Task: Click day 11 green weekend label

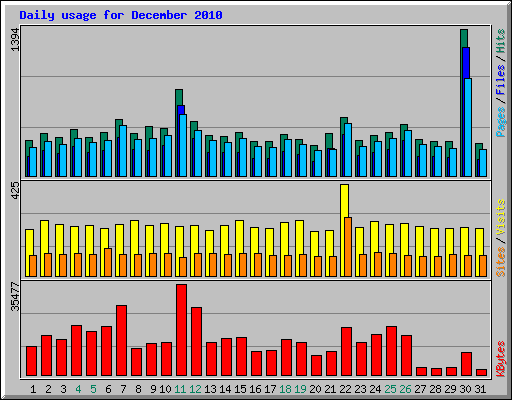Action: coord(180,389)
